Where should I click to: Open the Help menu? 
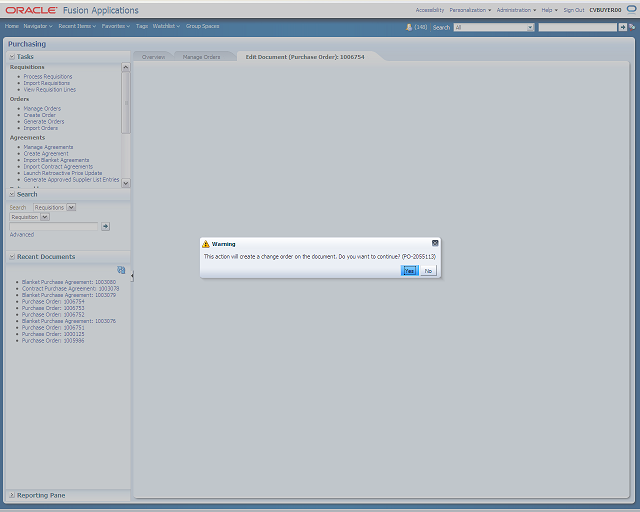(x=549, y=10)
